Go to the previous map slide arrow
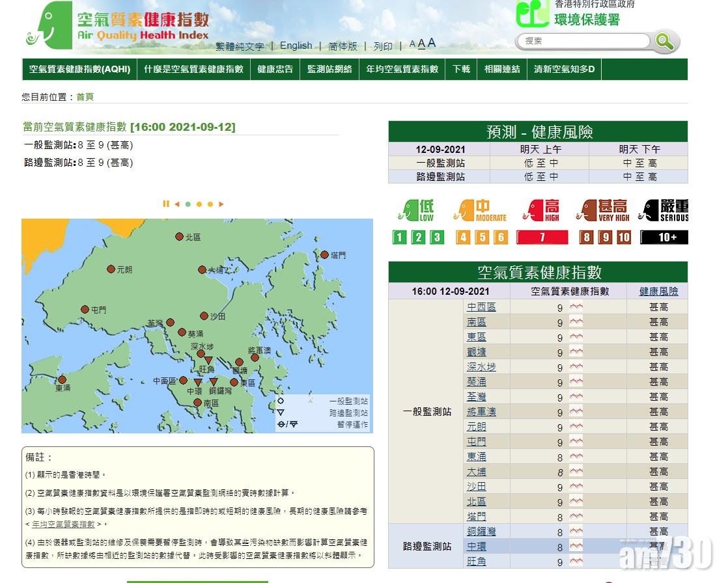Viewport: 728px width, 583px height. pyautogui.click(x=176, y=204)
